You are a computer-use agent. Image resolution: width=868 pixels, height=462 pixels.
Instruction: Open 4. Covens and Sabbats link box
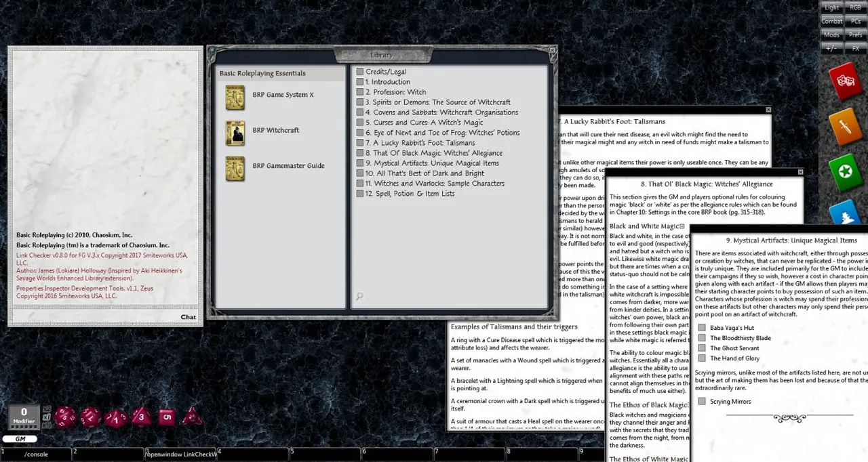pos(360,112)
